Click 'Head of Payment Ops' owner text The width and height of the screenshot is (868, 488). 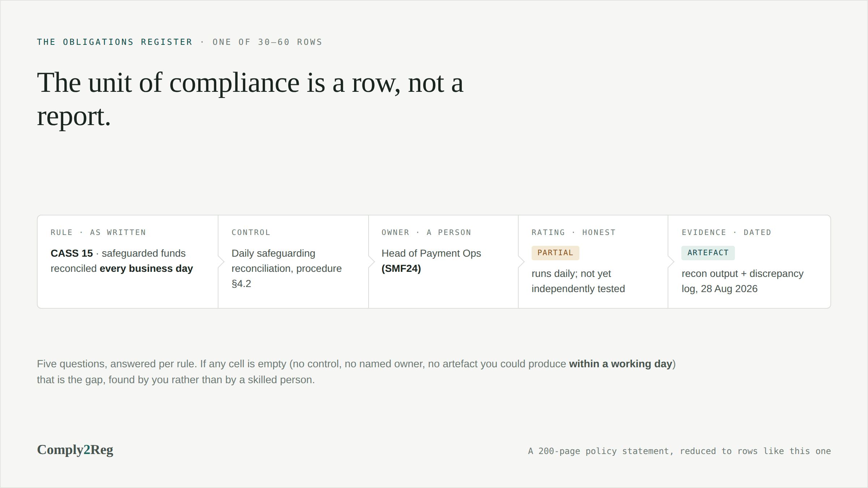pos(431,253)
